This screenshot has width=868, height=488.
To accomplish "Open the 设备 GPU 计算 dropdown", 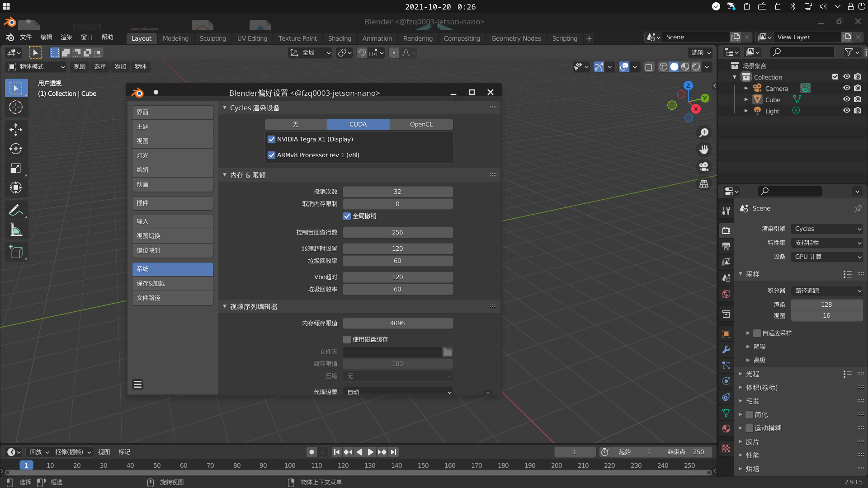I will (x=827, y=257).
